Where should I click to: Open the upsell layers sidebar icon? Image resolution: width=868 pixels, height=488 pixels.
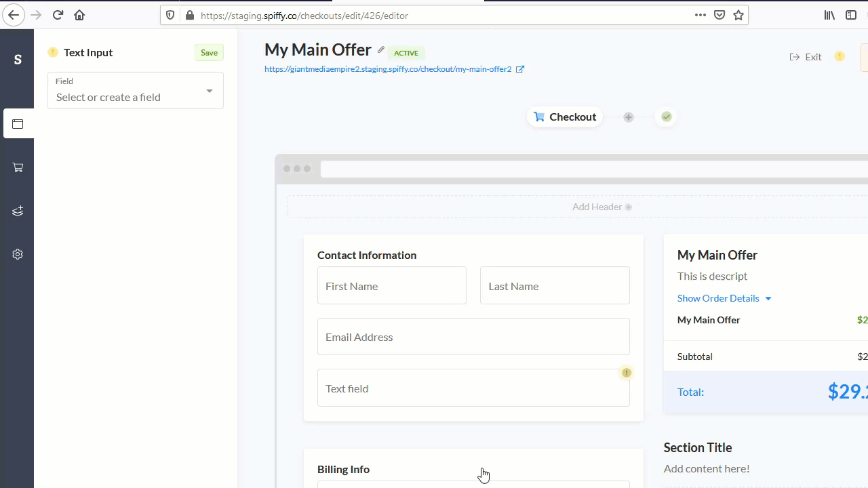coord(18,211)
